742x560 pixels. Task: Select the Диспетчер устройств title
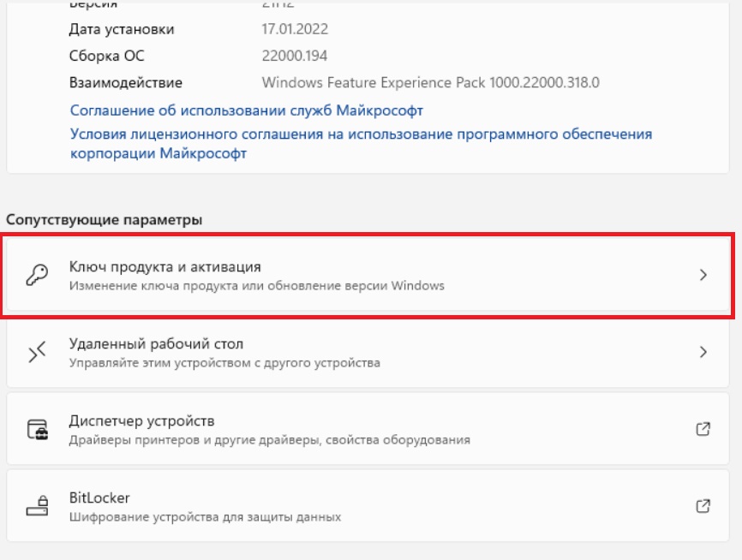pos(142,421)
